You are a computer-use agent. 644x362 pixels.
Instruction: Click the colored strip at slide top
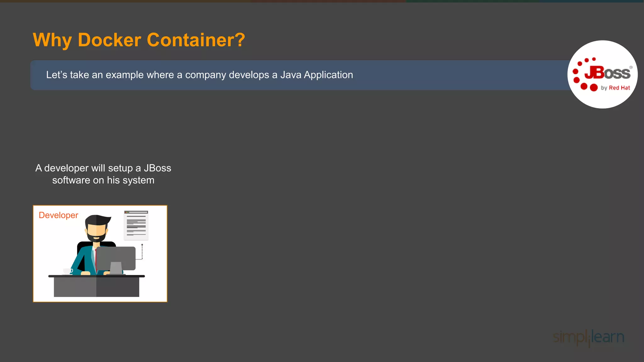322,1
